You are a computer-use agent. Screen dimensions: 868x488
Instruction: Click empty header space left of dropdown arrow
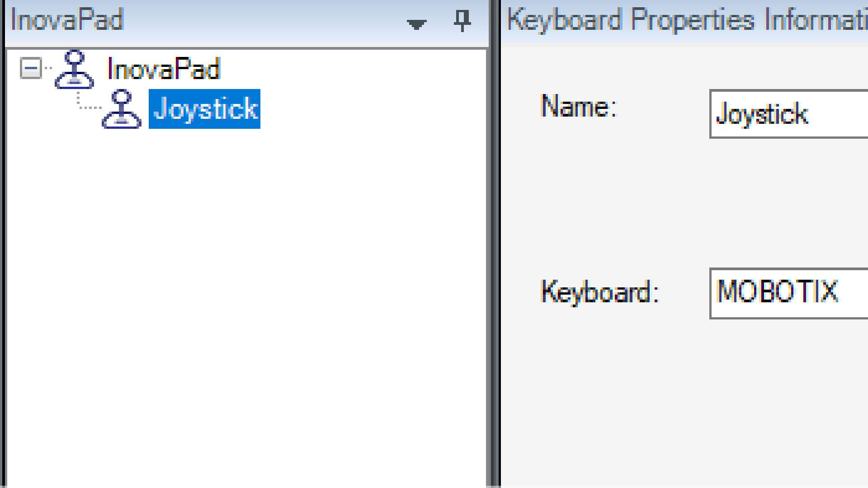tap(271, 21)
